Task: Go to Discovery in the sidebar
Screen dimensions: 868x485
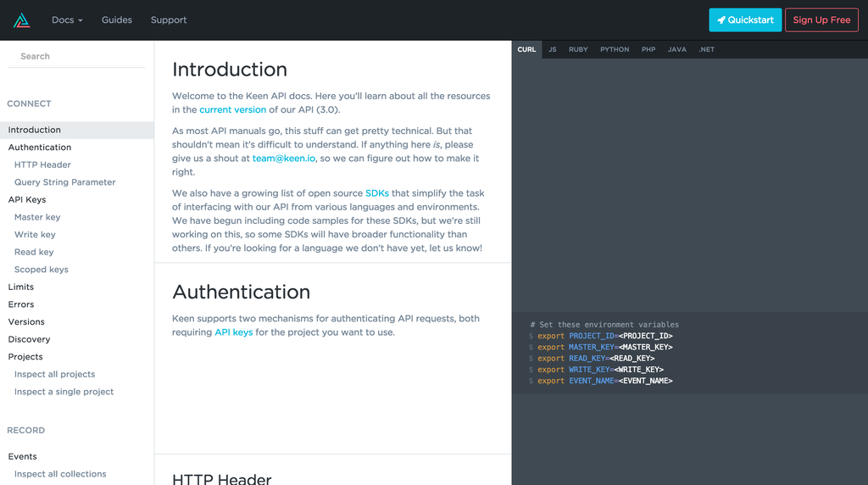Action: (x=29, y=339)
